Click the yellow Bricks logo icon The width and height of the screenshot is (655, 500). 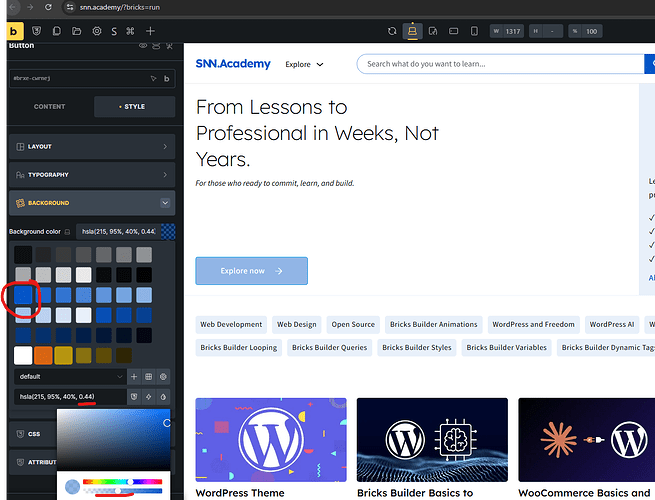click(15, 31)
